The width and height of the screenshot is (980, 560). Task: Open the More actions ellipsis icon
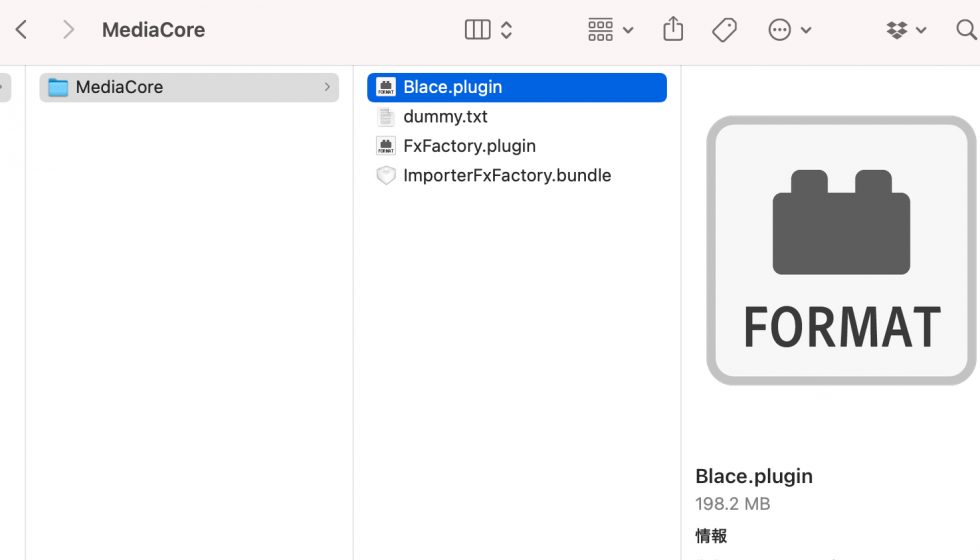[779, 29]
